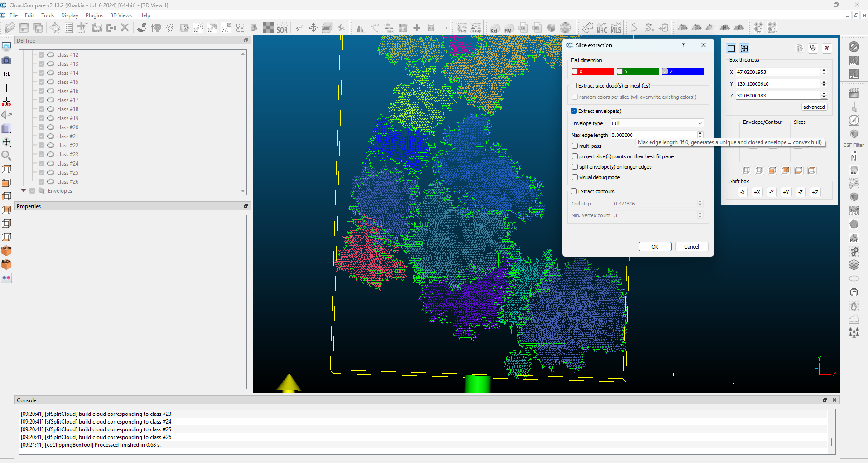Collapse the Envelopes tree folder
The width and height of the screenshot is (868, 463).
pos(24,191)
